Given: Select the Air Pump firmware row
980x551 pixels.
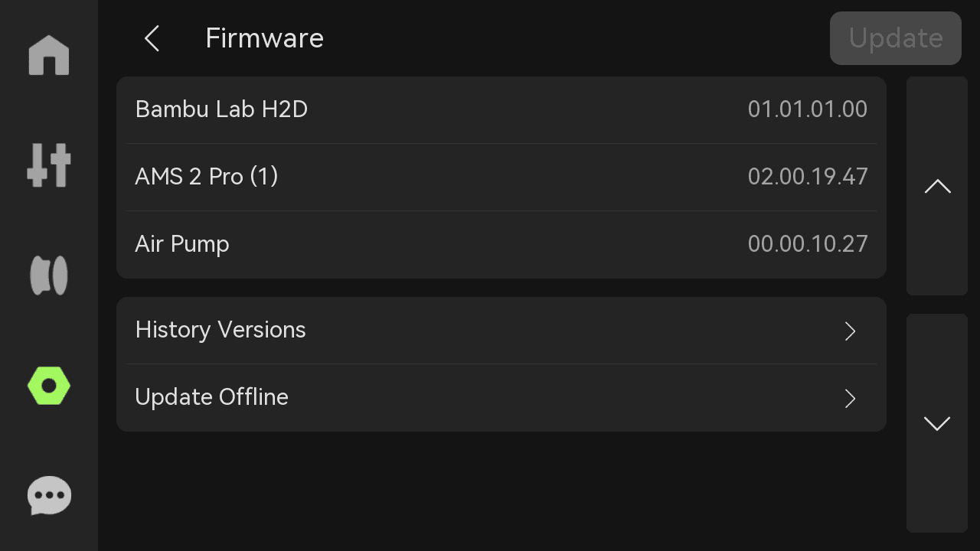Looking at the screenshot, I should (x=501, y=245).
